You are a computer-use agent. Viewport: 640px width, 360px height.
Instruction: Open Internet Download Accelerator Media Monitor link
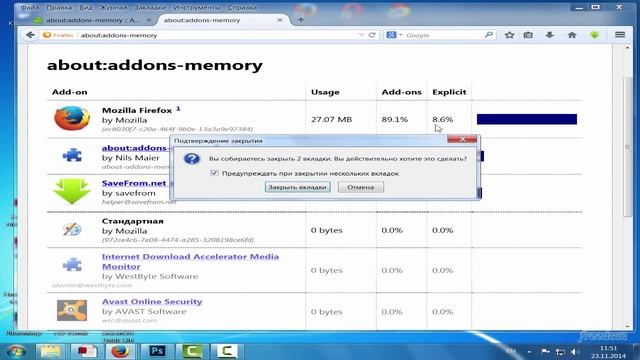point(190,261)
